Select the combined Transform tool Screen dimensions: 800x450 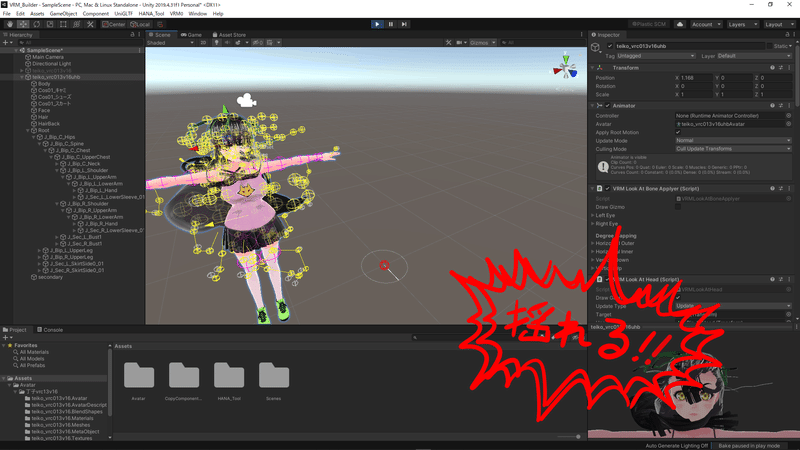(77, 24)
